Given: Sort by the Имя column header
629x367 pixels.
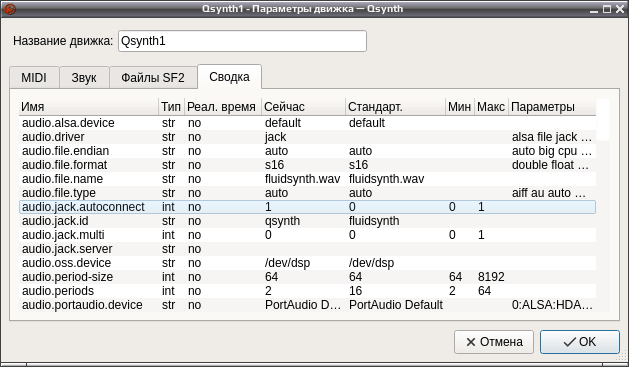Looking at the screenshot, I should tap(88, 107).
